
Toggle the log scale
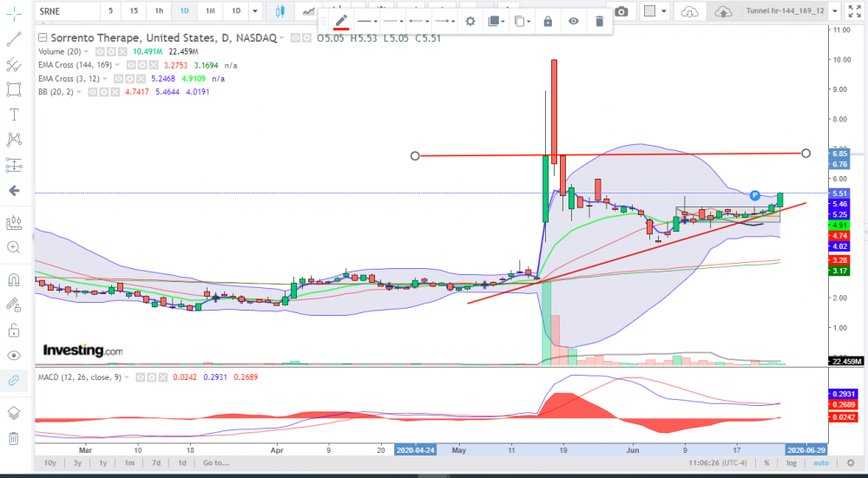(792, 462)
